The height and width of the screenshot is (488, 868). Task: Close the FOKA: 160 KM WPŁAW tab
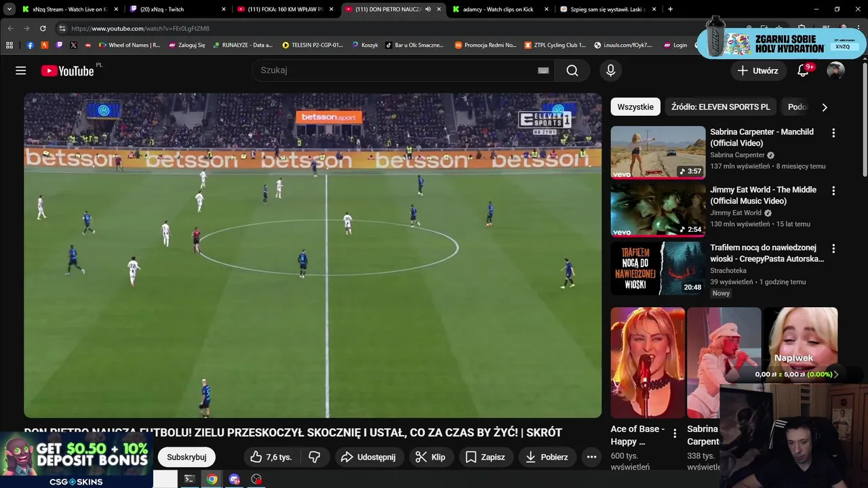[x=331, y=9]
